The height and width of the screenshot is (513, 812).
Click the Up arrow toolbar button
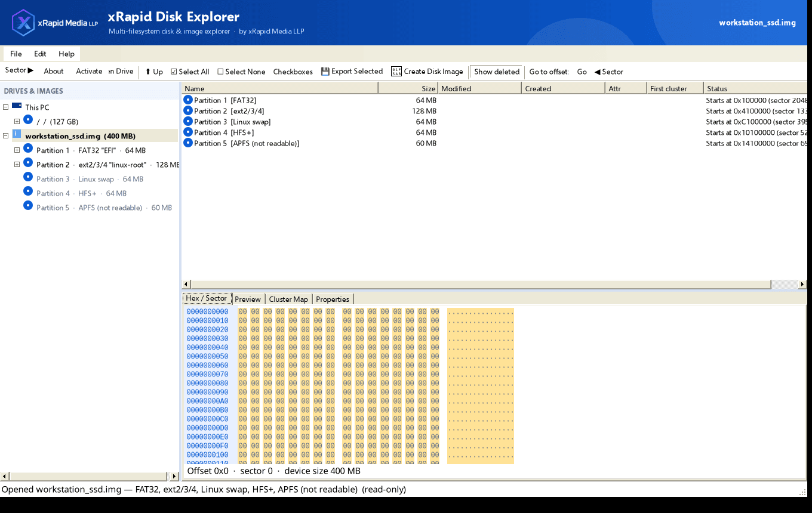point(154,72)
